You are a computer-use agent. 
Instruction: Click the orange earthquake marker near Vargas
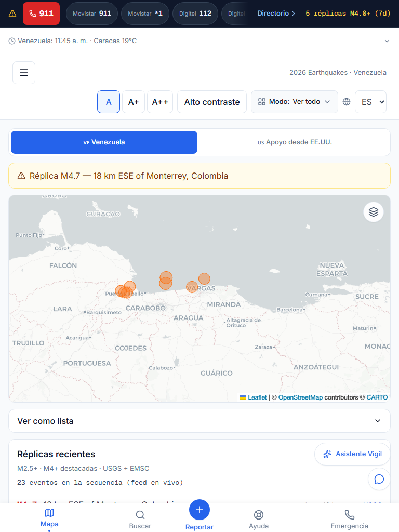pyautogui.click(x=192, y=287)
